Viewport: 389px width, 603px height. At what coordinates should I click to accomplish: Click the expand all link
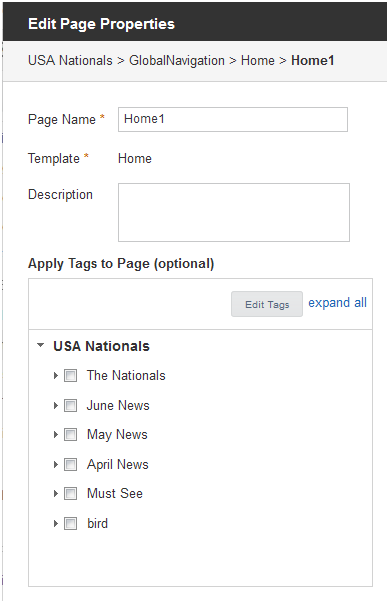tap(337, 303)
